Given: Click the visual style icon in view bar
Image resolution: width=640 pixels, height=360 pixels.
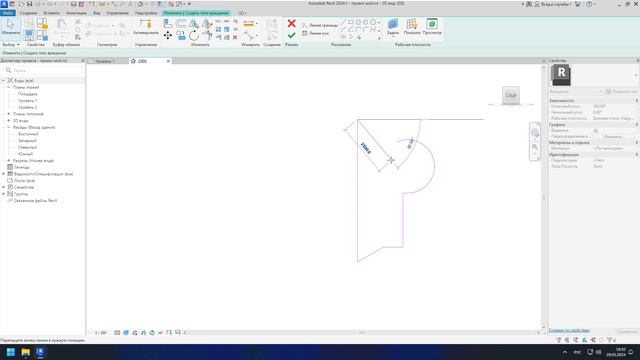Looking at the screenshot, I should click(x=126, y=333).
